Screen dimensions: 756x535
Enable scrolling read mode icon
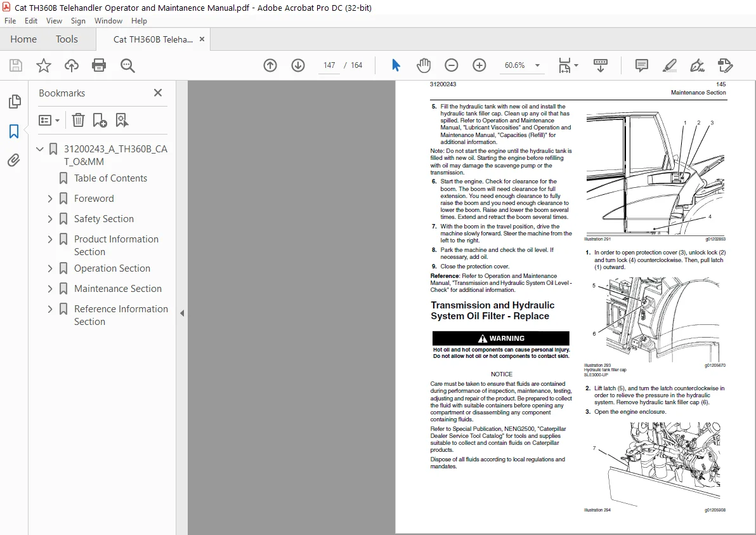(x=600, y=65)
